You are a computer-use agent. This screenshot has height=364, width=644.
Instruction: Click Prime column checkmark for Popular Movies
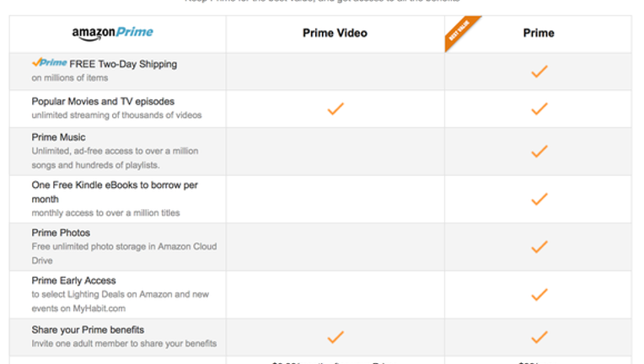(539, 109)
